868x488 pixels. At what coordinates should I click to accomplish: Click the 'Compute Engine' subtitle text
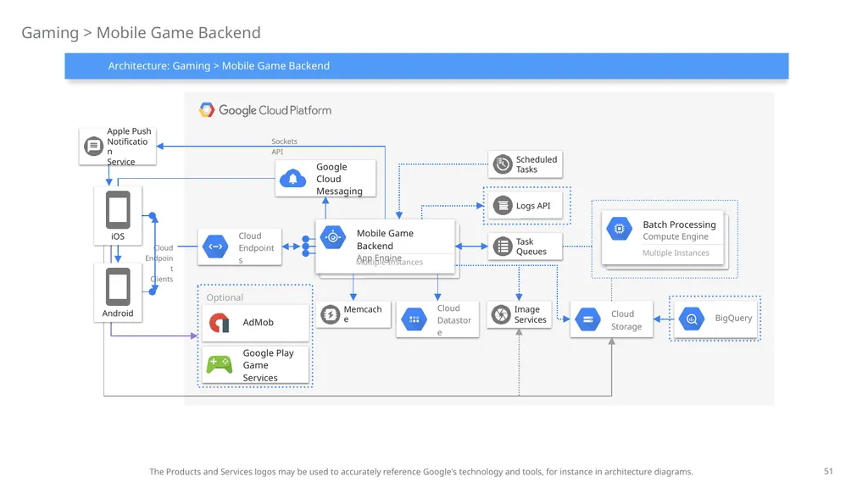pyautogui.click(x=676, y=237)
